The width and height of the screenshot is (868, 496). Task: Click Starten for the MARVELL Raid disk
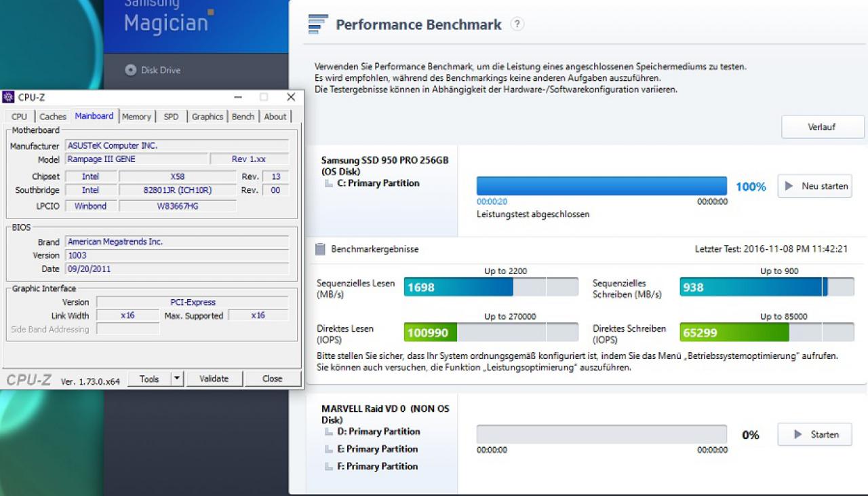coord(814,434)
